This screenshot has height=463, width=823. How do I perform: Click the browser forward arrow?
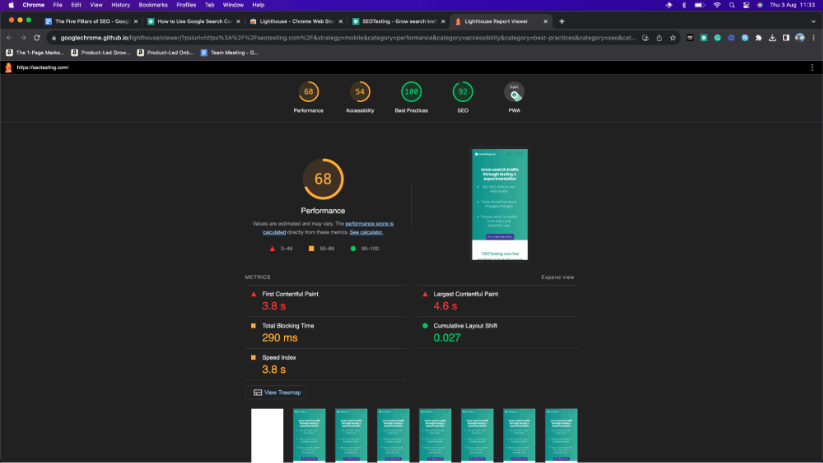click(23, 38)
